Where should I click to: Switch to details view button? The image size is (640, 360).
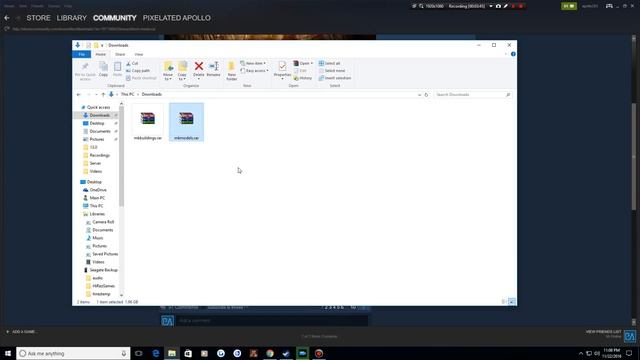tap(504, 302)
